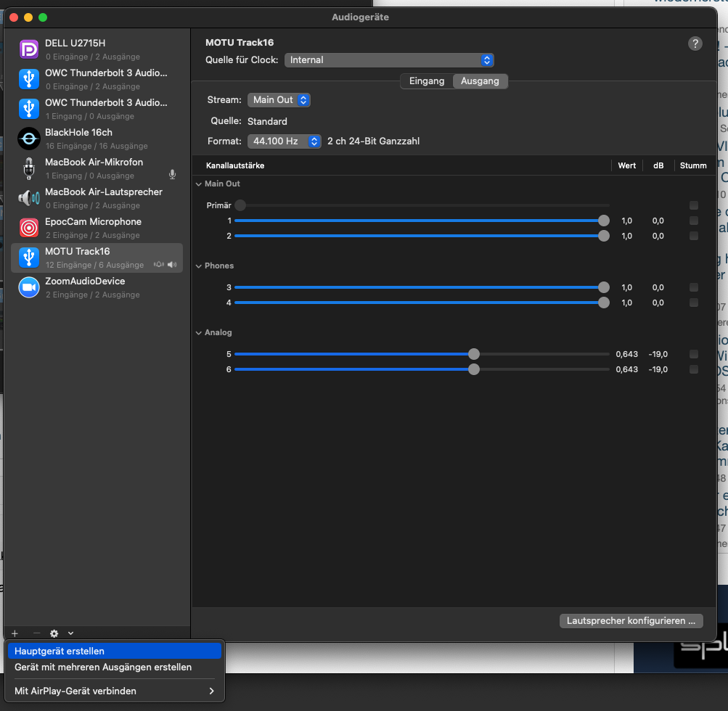Mute Analog channel 5
Viewport: 728px width, 711px height.
694,354
